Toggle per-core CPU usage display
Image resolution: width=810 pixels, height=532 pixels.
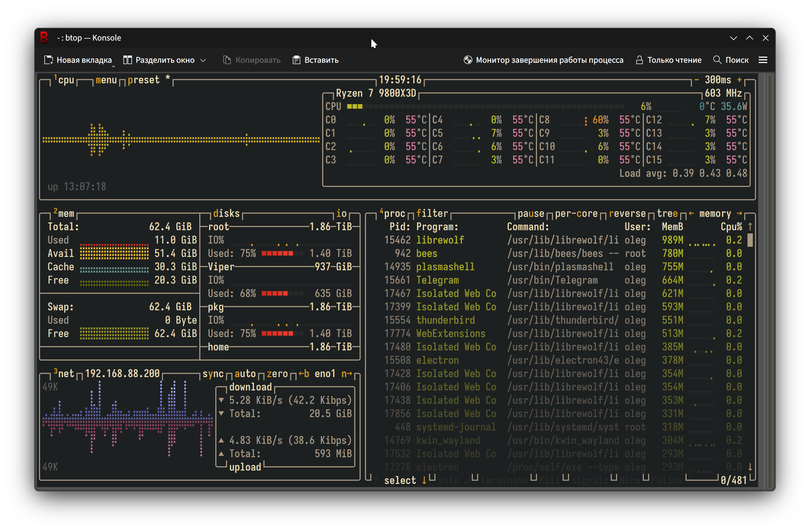(576, 214)
